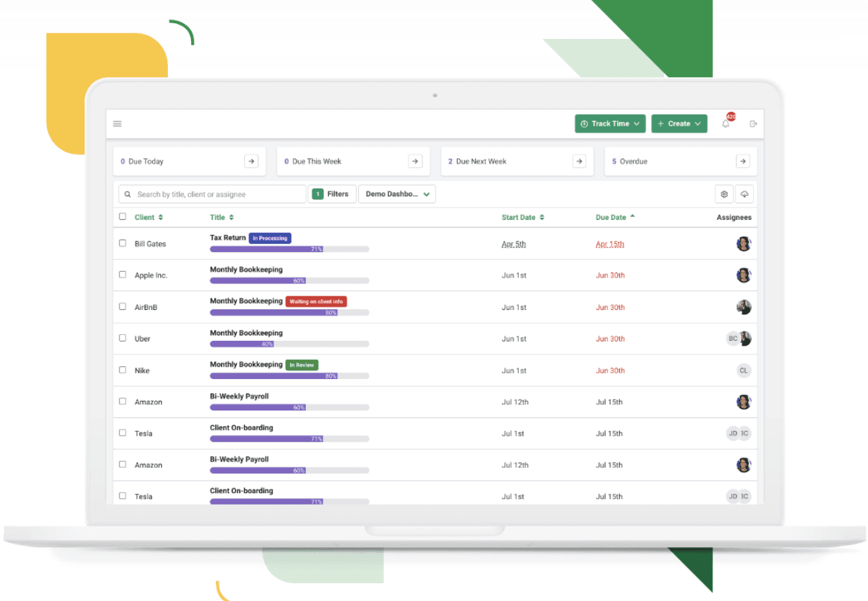The width and height of the screenshot is (868, 601).
Task: Open Overdue list via arrow icon
Action: (742, 161)
